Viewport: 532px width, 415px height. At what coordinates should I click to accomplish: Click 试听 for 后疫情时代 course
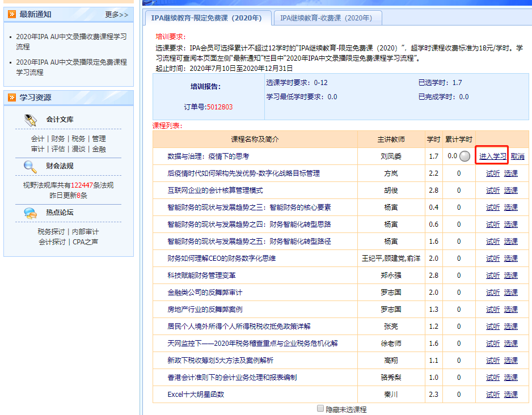tap(493, 173)
